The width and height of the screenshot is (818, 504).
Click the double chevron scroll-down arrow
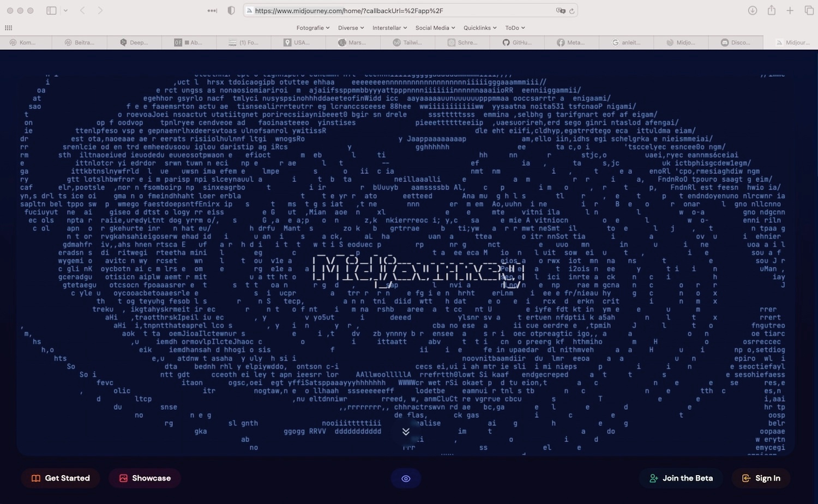(406, 432)
